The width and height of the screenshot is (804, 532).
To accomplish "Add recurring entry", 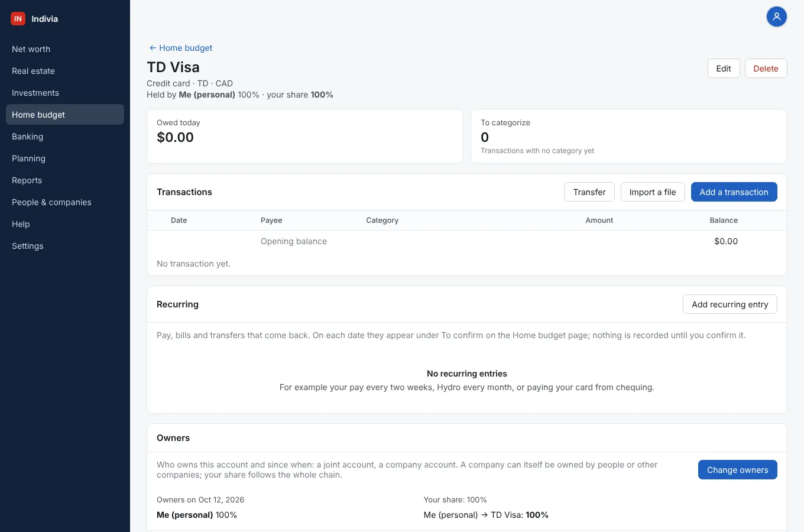I will [730, 304].
